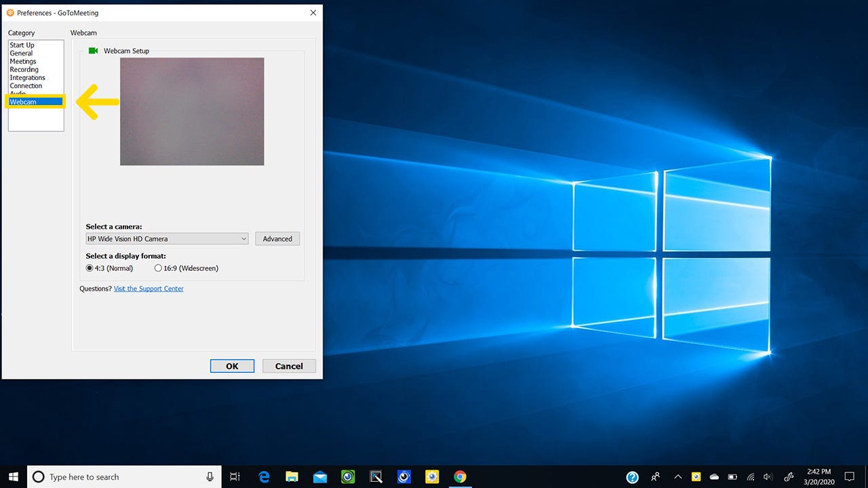Click the Cortana circle icon in search box

(x=39, y=477)
